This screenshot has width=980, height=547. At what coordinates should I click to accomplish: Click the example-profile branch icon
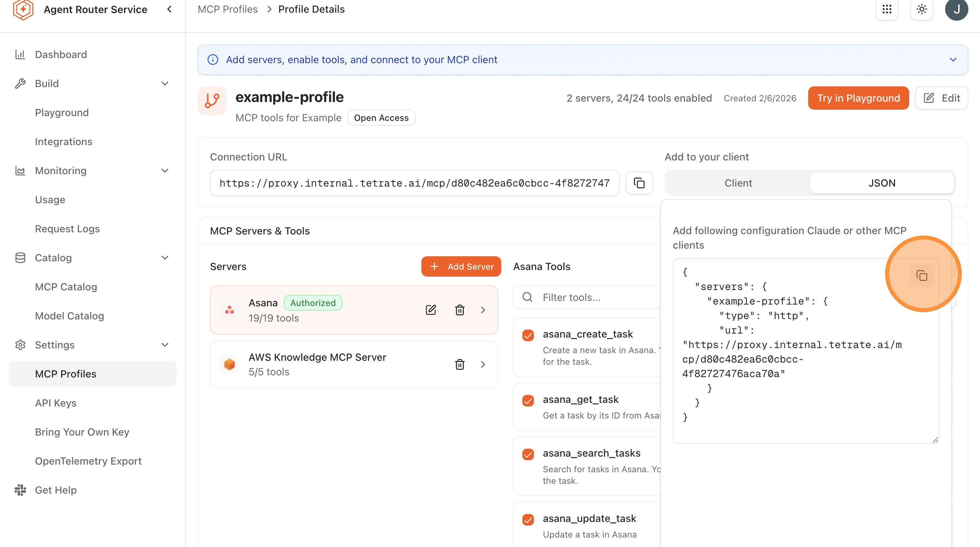(212, 101)
